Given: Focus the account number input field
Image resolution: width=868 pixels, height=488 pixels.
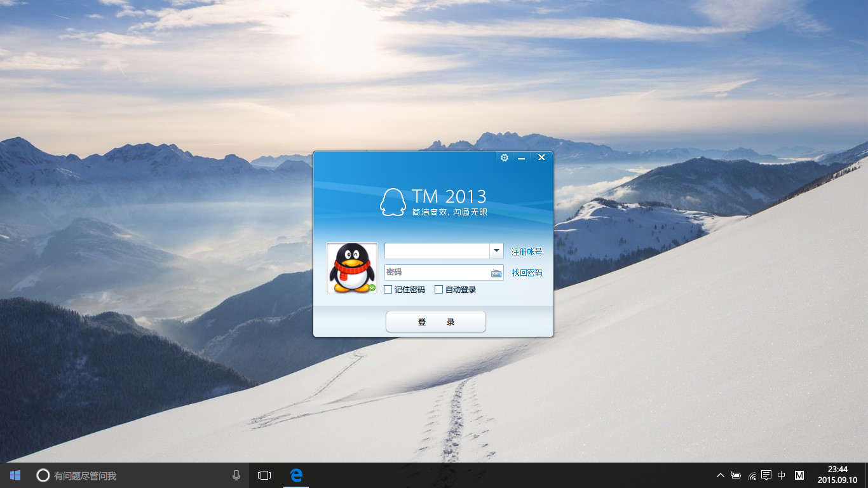Looking at the screenshot, I should tap(437, 251).
